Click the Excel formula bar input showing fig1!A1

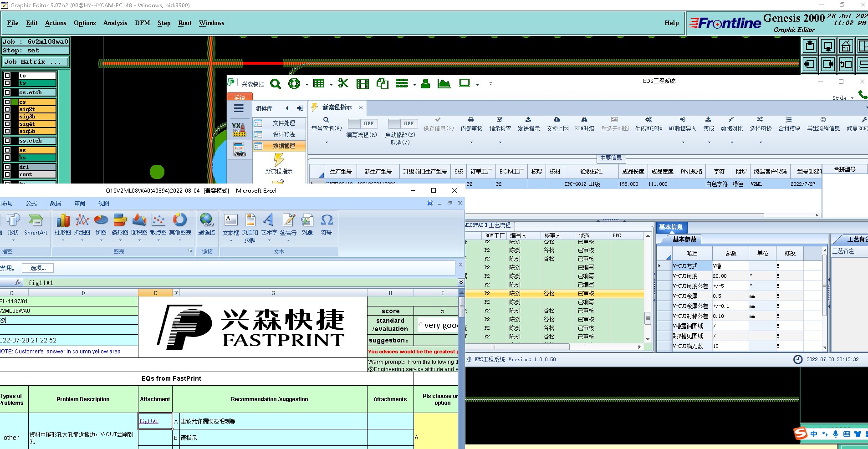[241, 282]
